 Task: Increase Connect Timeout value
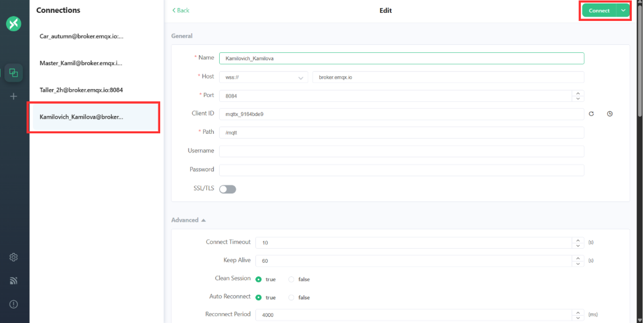pos(578,240)
